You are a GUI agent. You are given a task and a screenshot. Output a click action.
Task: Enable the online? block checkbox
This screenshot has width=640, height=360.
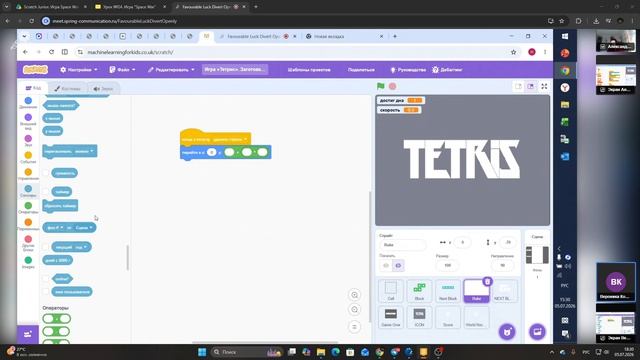tap(46, 279)
